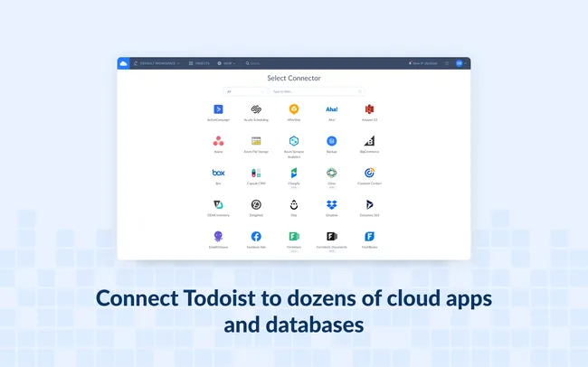This screenshot has height=367, width=588.
Task: Select the Facebook Ads connector icon
Action: click(256, 237)
